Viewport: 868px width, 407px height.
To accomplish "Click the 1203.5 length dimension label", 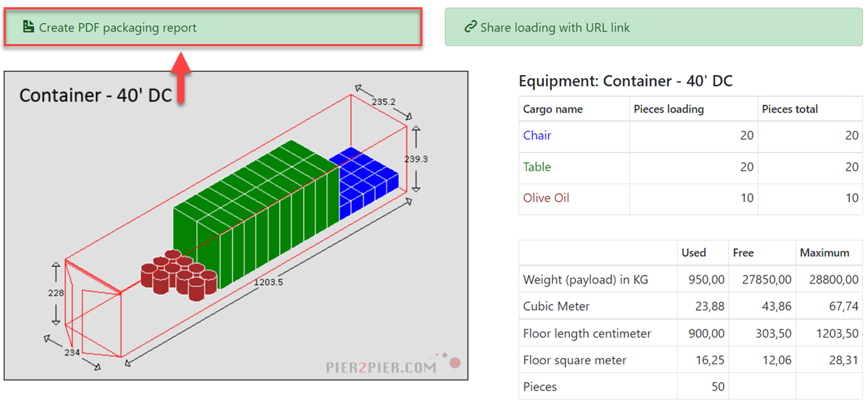I will click(268, 282).
